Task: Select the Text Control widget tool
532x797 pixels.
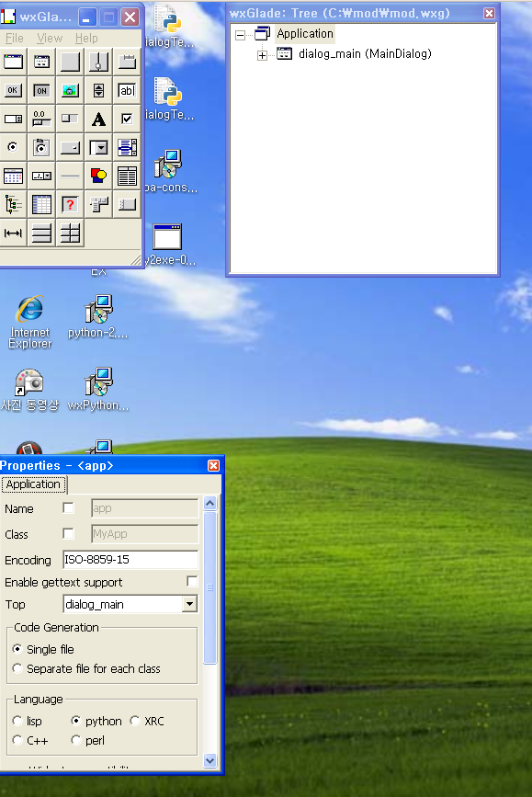Action: tap(127, 90)
